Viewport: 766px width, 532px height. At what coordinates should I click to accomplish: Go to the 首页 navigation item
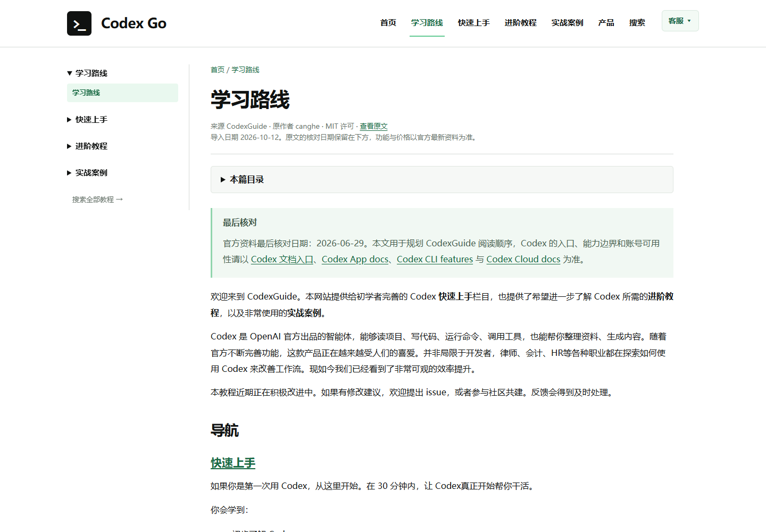[388, 23]
